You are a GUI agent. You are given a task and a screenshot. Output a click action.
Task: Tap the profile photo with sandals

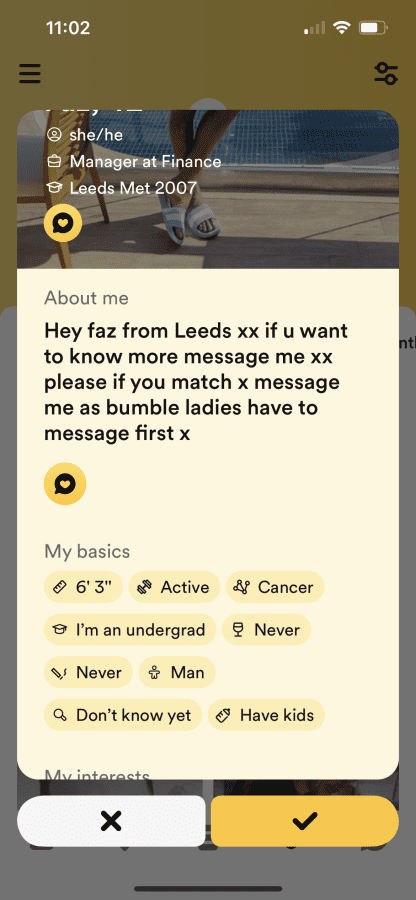click(208, 189)
